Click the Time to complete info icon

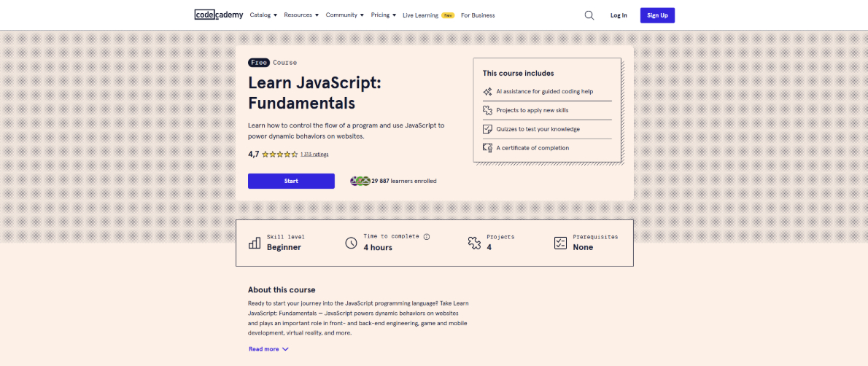(427, 237)
